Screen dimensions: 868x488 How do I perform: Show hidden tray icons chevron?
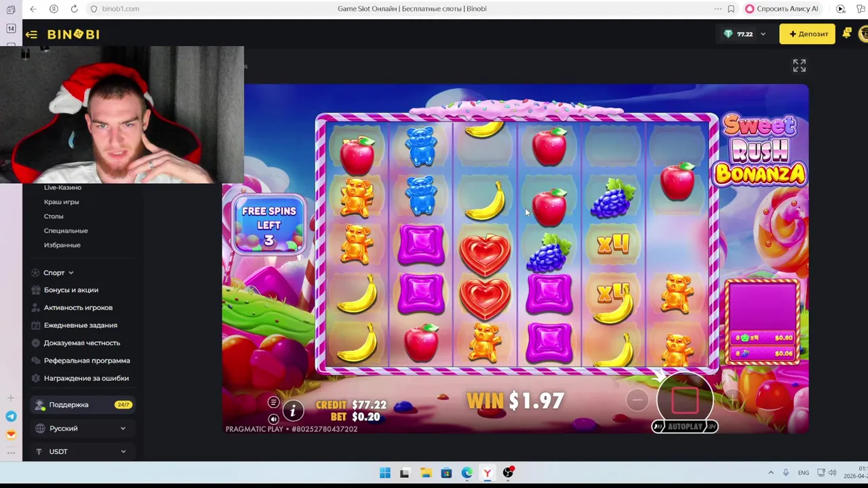pos(771,472)
